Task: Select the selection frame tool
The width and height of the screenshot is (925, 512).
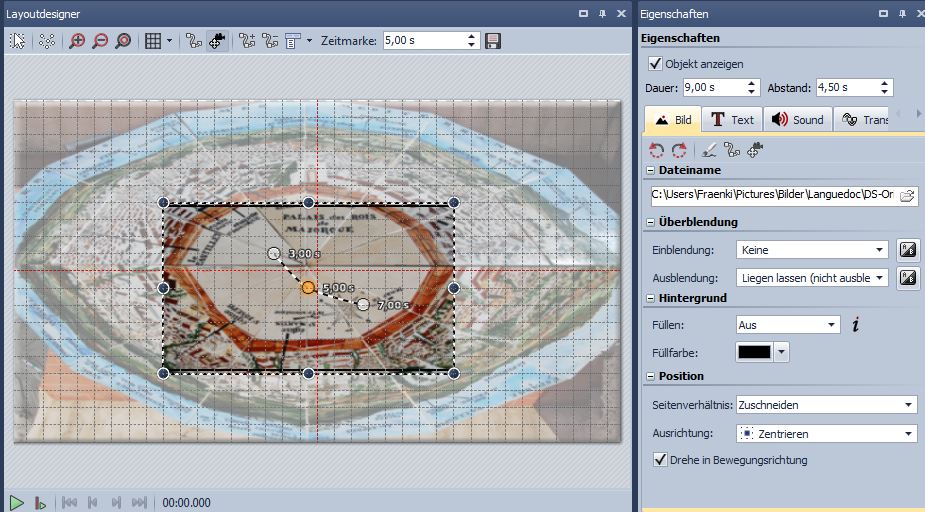Action: pyautogui.click(x=17, y=41)
